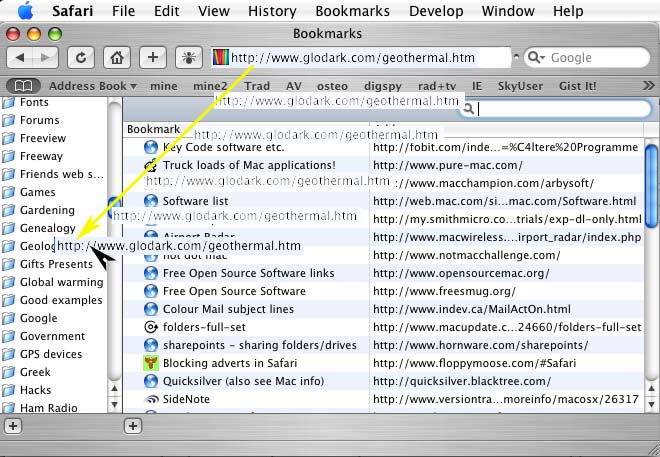Screen dimensions: 660x457
Task: Open the Google search magnifier dropdown
Action: (536, 57)
